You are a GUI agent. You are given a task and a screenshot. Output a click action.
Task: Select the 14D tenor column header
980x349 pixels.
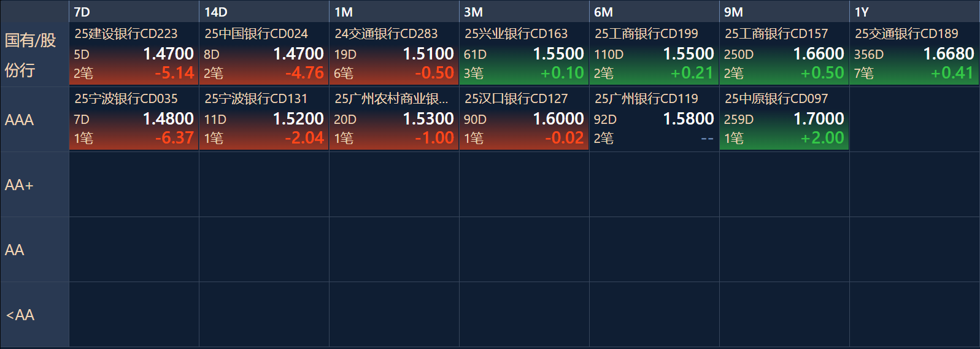coord(264,12)
